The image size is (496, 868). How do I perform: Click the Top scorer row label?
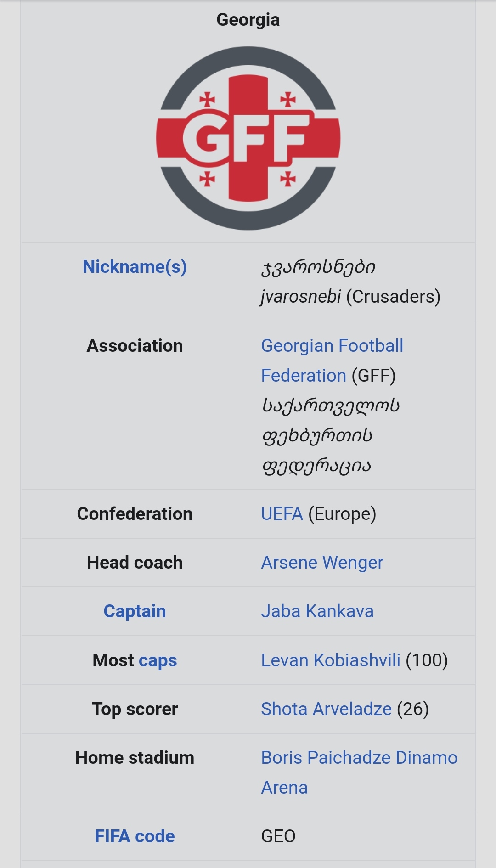coord(135,709)
